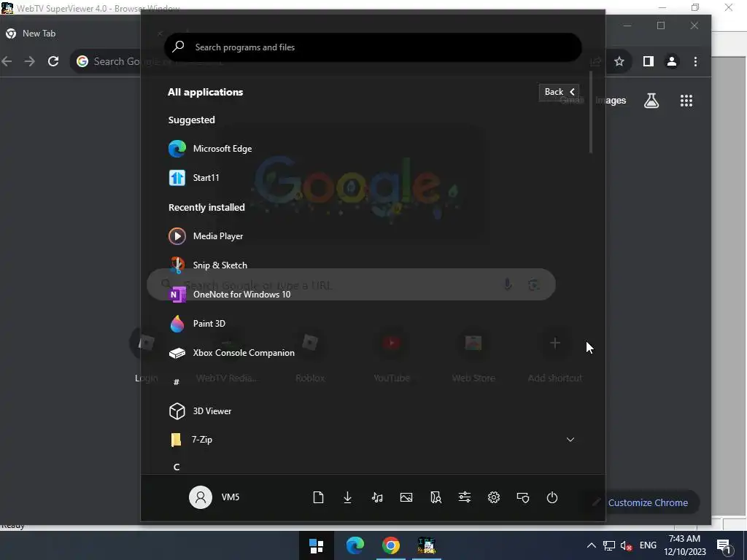Open Control Panel sliders icon in Start footer
The height and width of the screenshot is (560, 747).
coord(465,497)
